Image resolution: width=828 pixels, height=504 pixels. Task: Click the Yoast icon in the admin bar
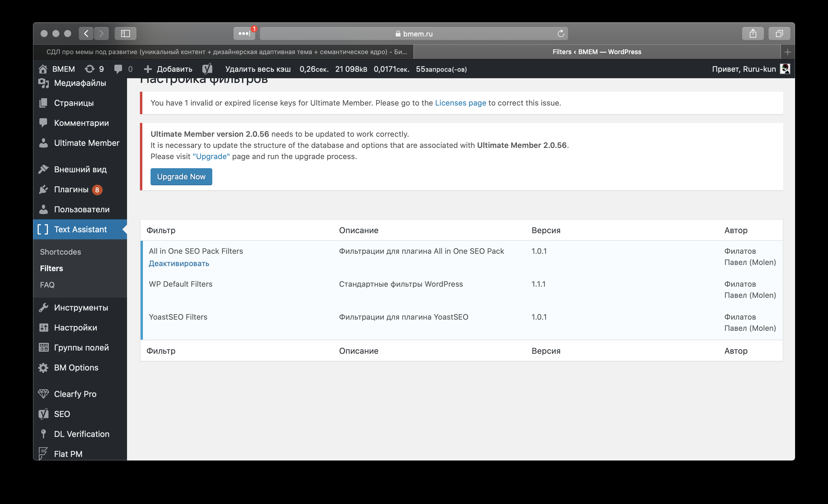point(207,69)
